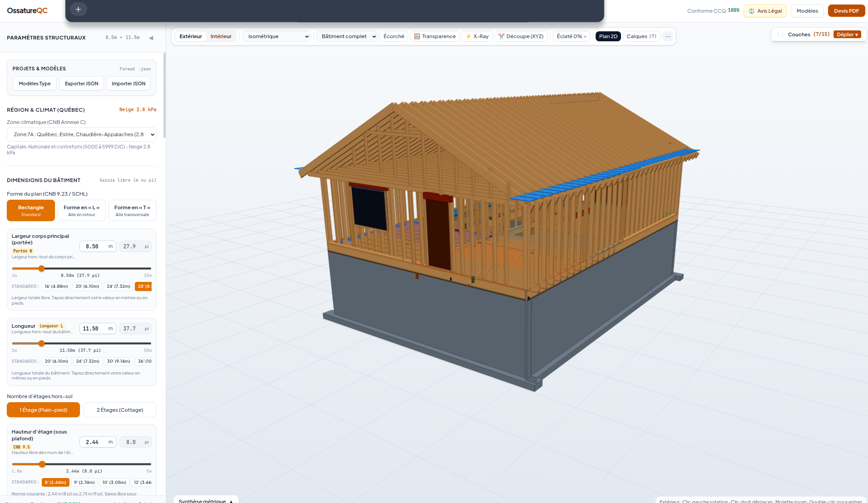This screenshot has width=868, height=503.
Task: Click the Portée W badge
Action: coord(23,251)
